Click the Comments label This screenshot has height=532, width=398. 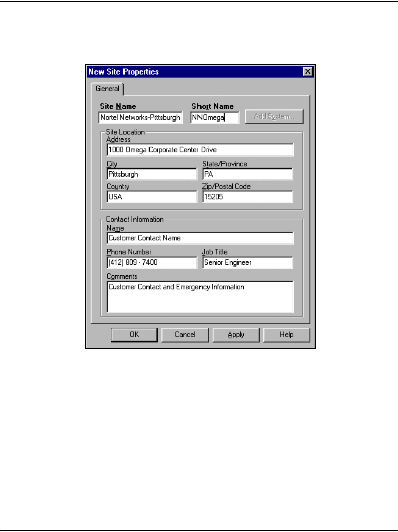[122, 277]
